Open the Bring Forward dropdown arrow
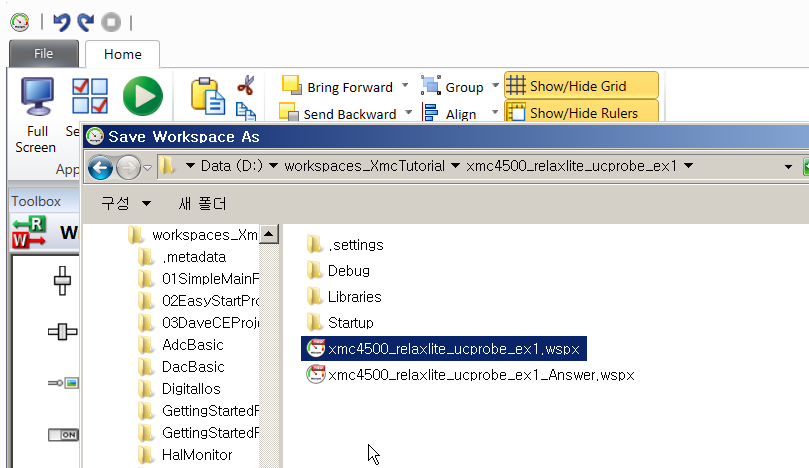This screenshot has width=809, height=468. point(405,85)
